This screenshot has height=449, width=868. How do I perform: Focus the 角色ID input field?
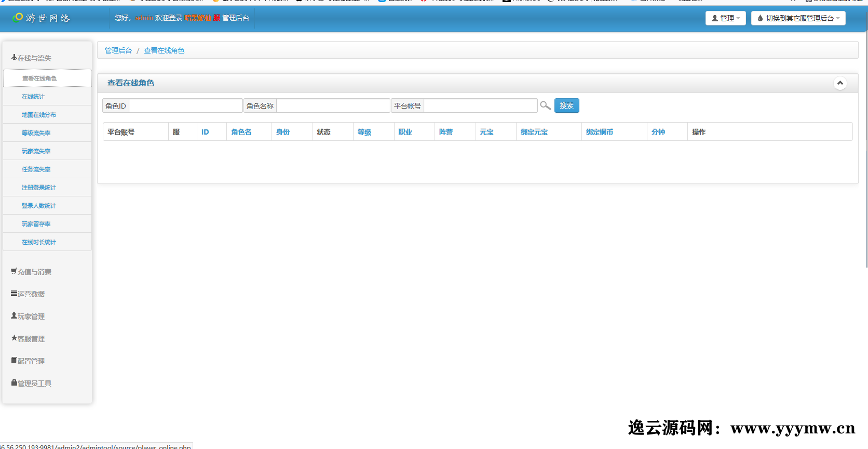(x=185, y=105)
